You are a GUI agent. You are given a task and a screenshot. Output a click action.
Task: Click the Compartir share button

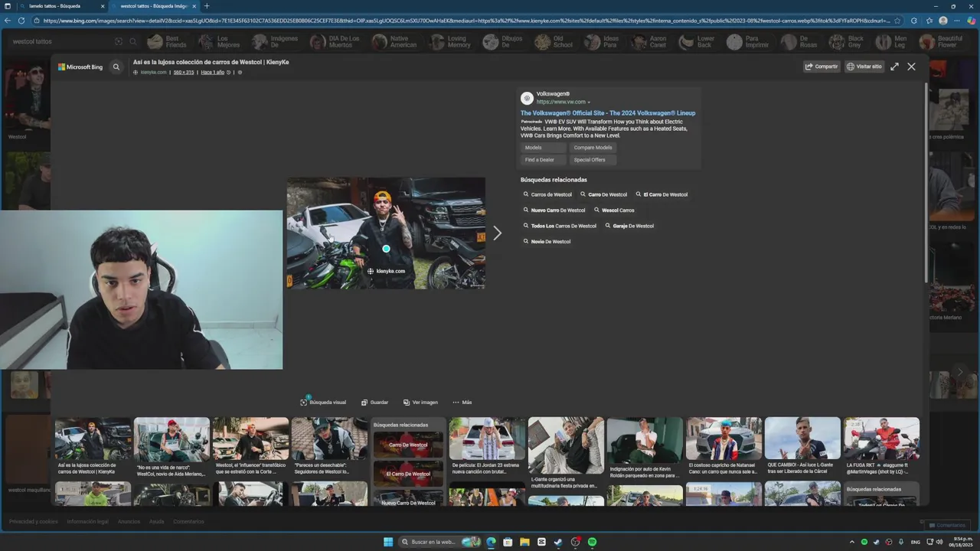pos(822,67)
